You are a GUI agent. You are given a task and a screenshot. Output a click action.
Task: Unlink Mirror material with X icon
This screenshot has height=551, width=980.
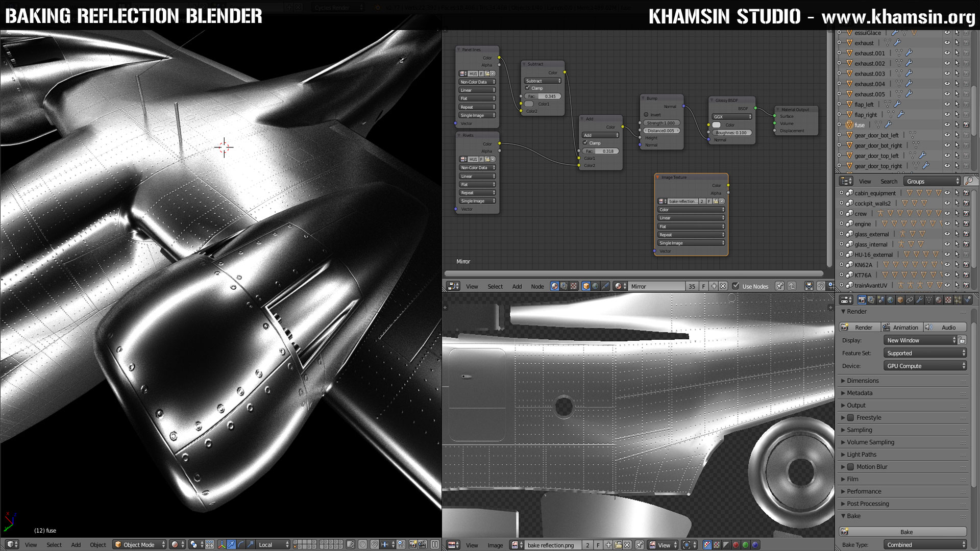click(x=723, y=286)
